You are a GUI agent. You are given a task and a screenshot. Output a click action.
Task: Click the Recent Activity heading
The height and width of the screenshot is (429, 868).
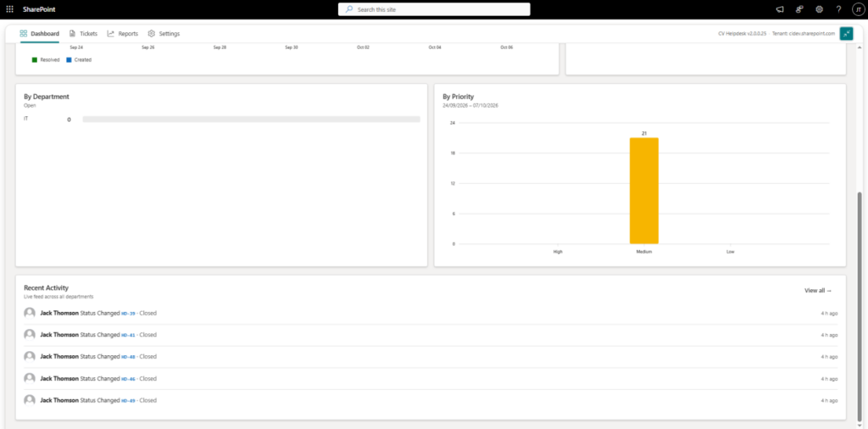tap(46, 288)
